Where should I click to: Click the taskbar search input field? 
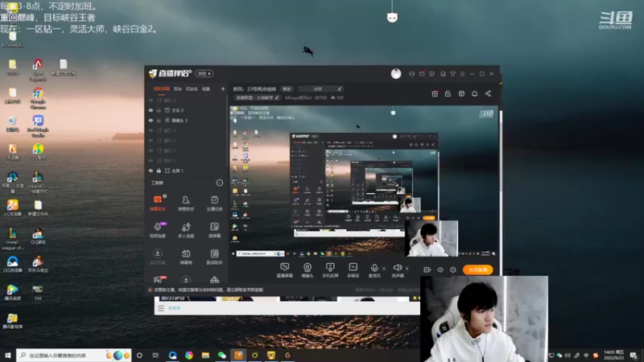point(74,355)
